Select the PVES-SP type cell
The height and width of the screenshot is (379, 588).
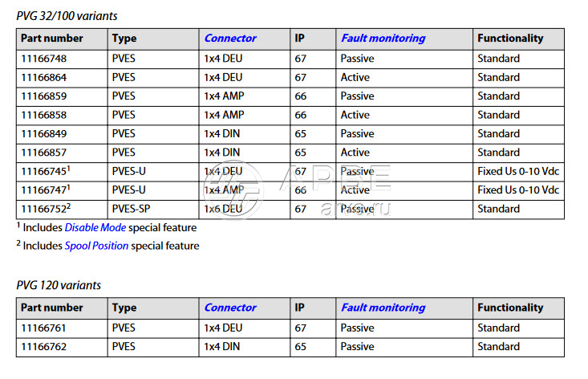pos(130,209)
